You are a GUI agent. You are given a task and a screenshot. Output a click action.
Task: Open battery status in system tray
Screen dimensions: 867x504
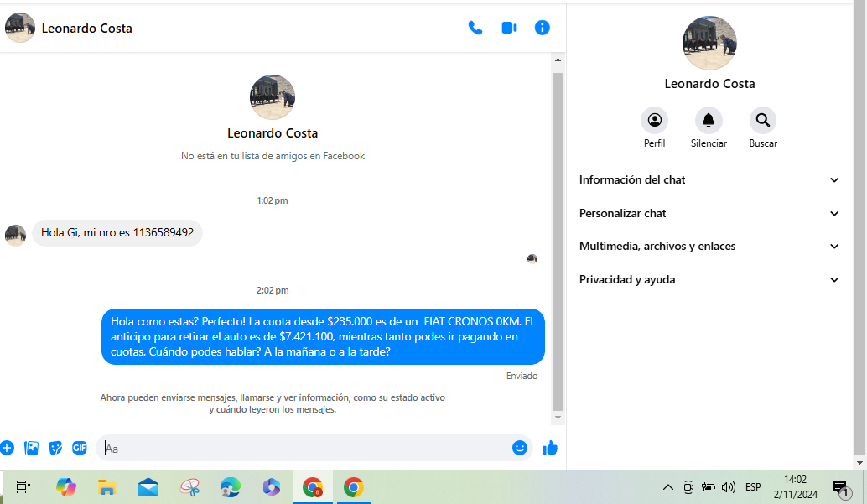click(x=709, y=487)
